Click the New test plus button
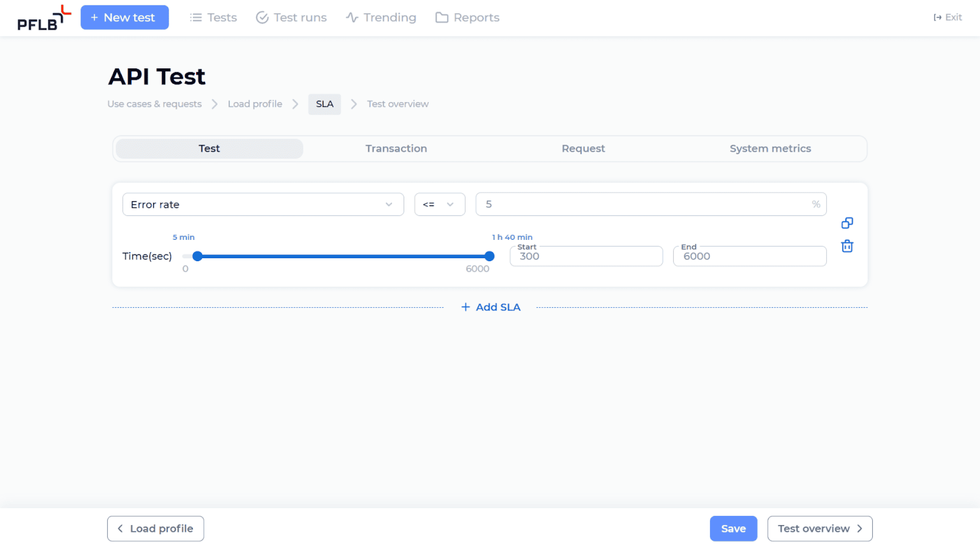The image size is (980, 547). click(x=125, y=18)
